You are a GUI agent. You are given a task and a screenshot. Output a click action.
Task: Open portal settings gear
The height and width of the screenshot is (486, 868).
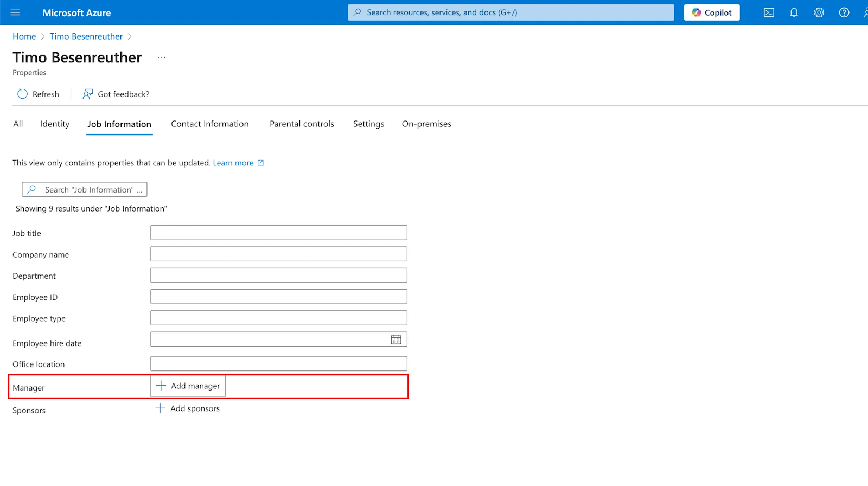pyautogui.click(x=819, y=12)
